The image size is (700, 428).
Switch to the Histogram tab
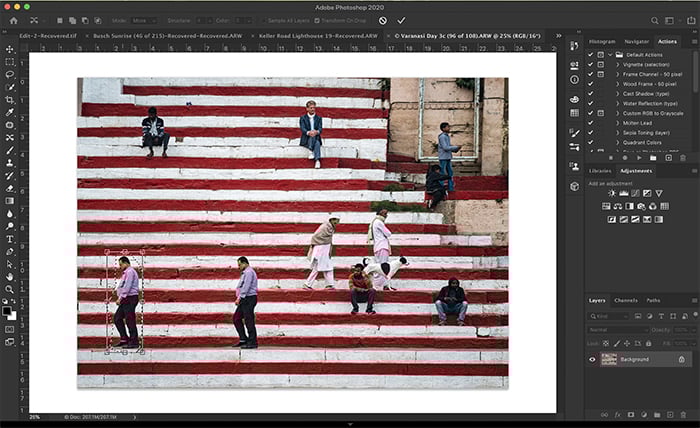click(602, 42)
